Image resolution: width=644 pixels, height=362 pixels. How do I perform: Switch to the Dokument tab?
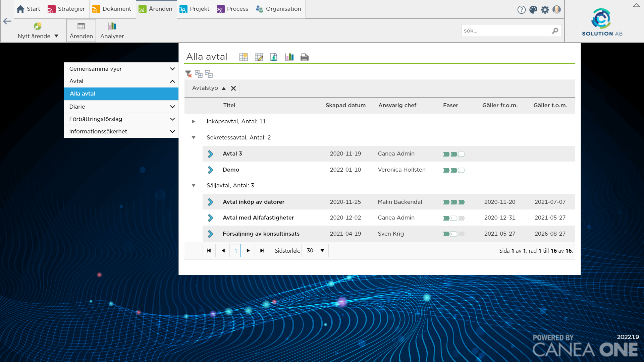point(112,9)
